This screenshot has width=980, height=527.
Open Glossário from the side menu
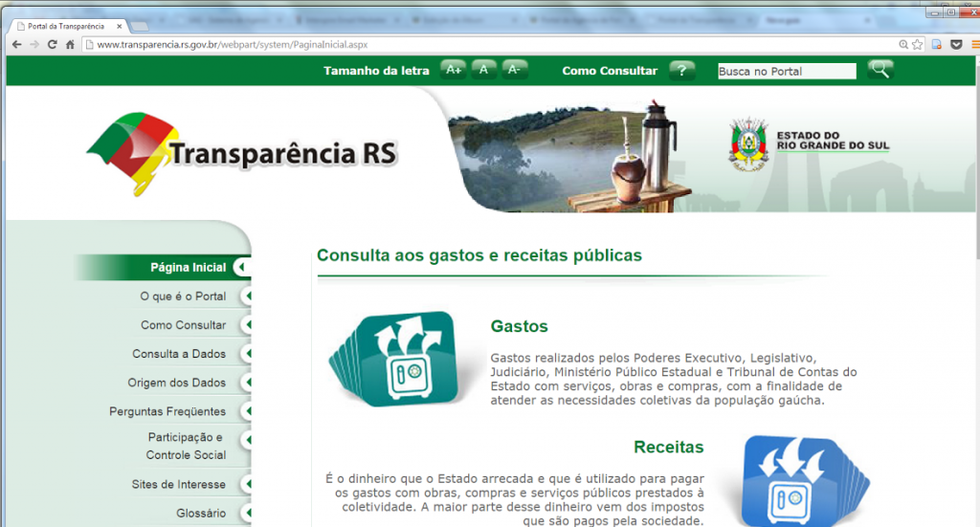[201, 514]
